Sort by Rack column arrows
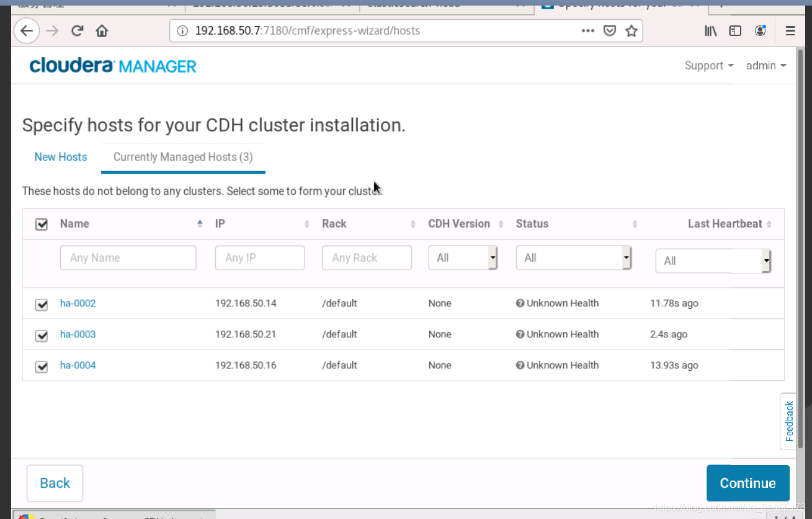The width and height of the screenshot is (812, 519). pyautogui.click(x=413, y=224)
